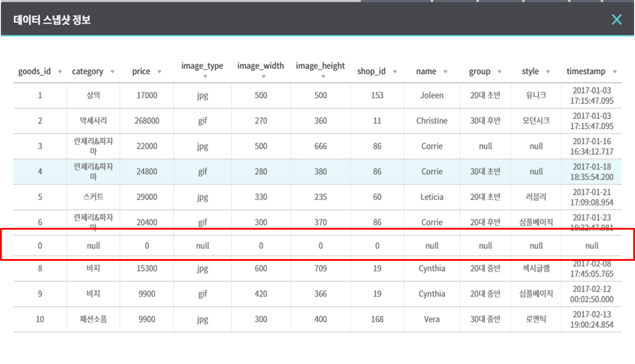Viewport: 635px width, 364px height.
Task: Click the price cell 24800
Action: pyautogui.click(x=147, y=172)
